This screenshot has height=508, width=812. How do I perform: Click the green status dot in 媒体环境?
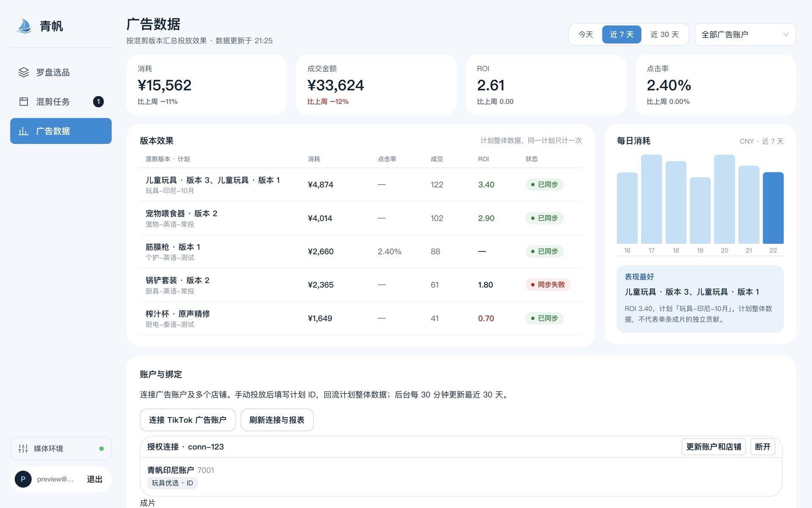tap(101, 449)
